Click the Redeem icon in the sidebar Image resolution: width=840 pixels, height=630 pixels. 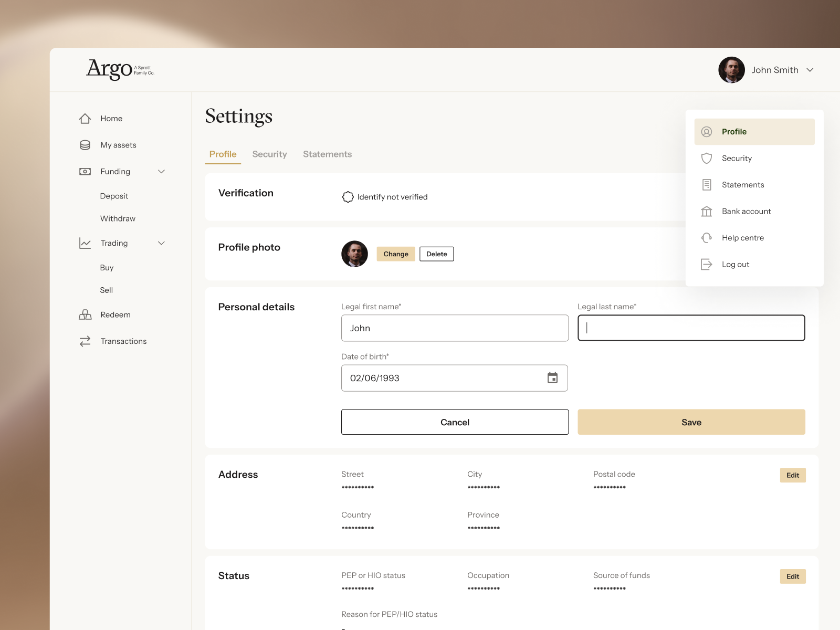(x=85, y=314)
